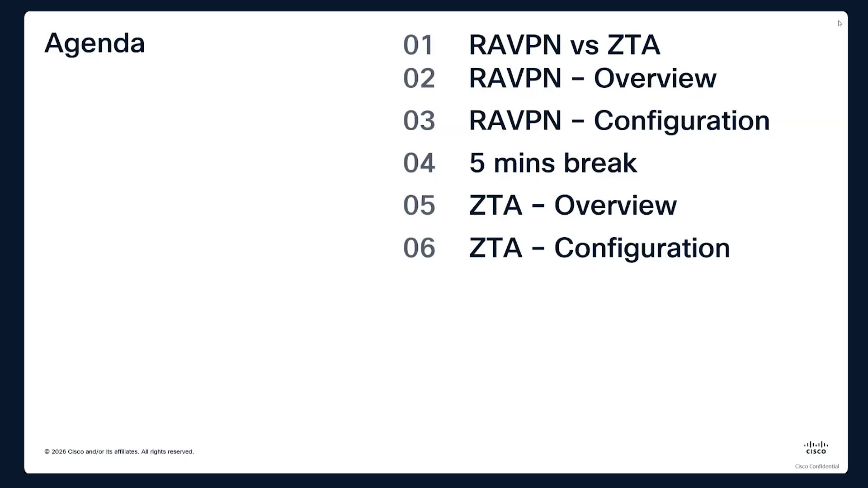Screen dimensions: 868x488
Task: Click the ZTA – Overview agenda entry
Action: coord(573,205)
